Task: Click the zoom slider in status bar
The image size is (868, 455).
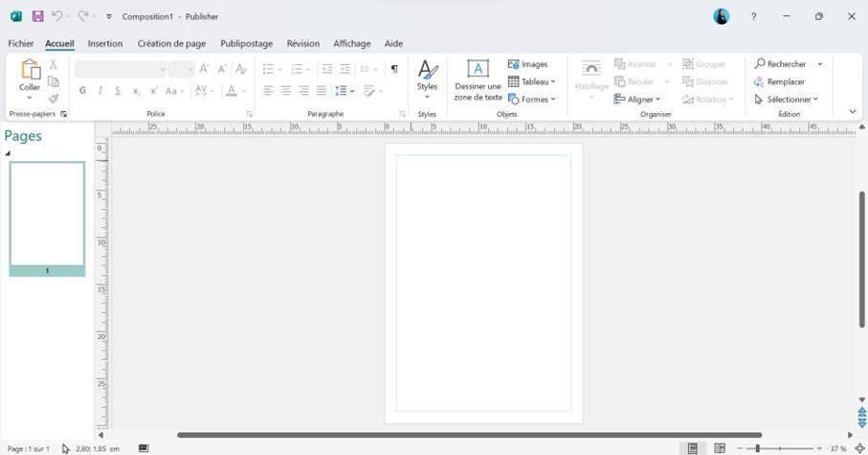Action: 780,448
